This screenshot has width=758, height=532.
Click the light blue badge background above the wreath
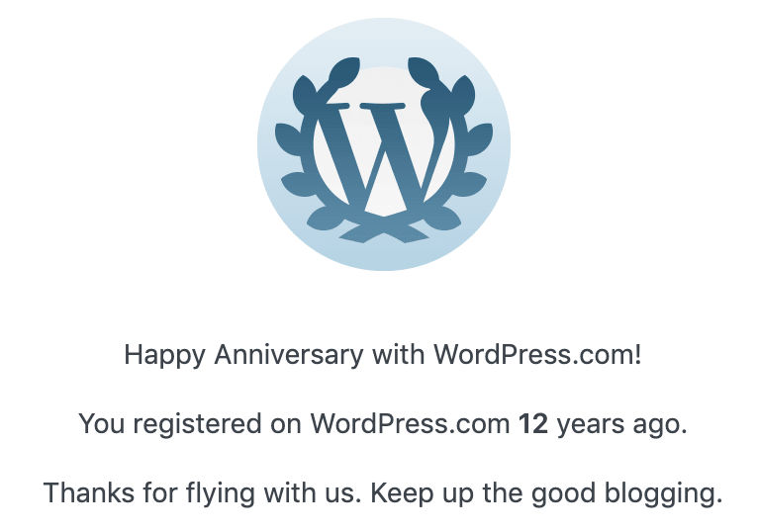point(383,40)
